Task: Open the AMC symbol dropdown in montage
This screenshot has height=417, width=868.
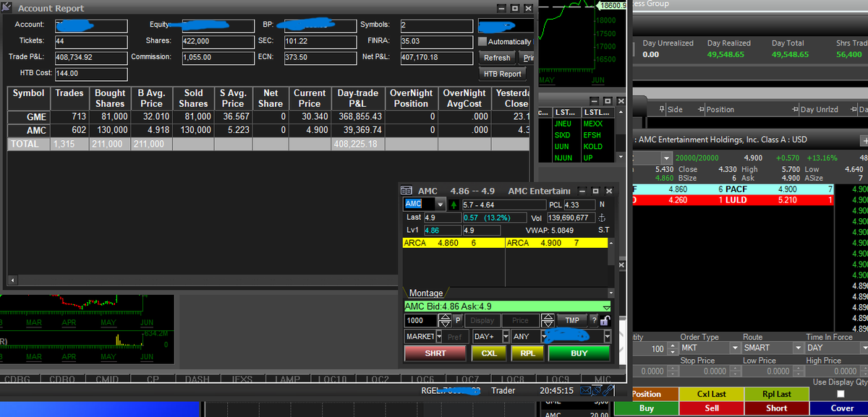Action: (441, 205)
